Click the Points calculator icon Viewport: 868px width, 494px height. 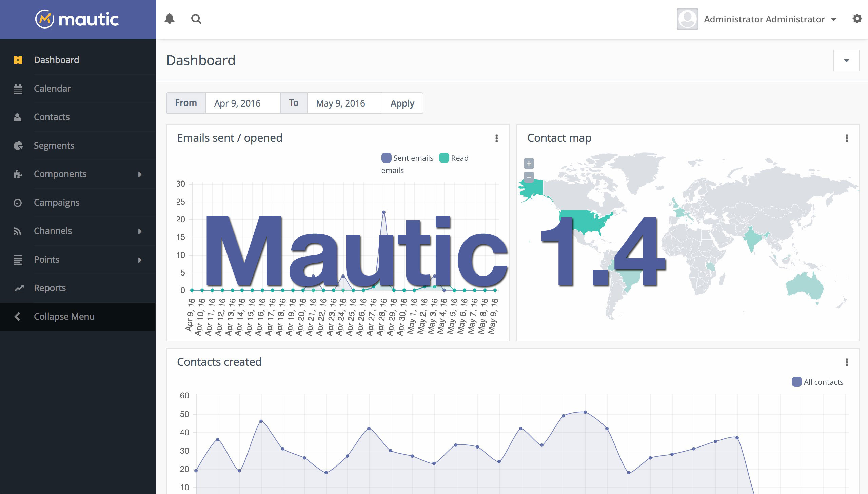click(18, 260)
